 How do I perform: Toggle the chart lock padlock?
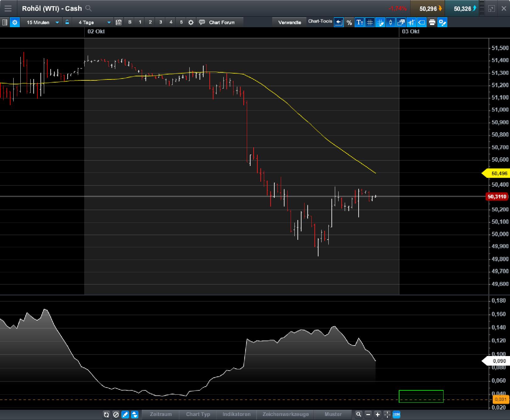pos(67,22)
